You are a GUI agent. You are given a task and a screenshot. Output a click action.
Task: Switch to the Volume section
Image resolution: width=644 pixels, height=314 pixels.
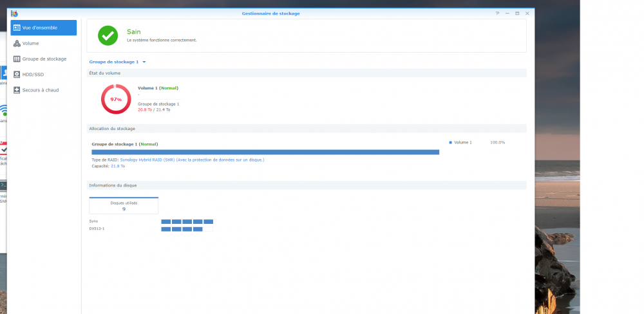pos(44,44)
